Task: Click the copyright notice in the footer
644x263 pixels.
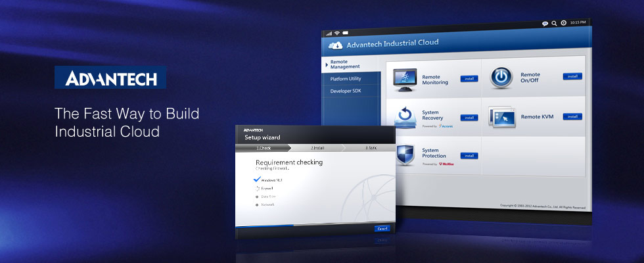Action: 543,206
